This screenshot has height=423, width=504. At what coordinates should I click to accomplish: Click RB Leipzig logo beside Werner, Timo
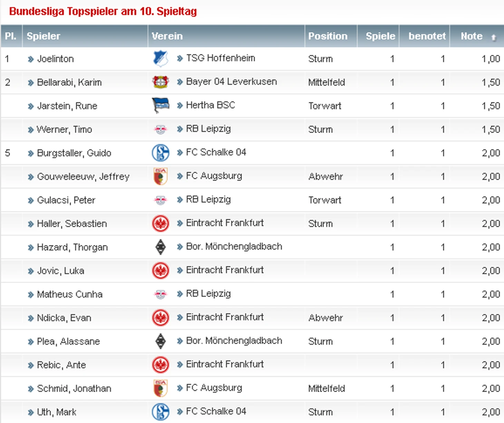(161, 129)
